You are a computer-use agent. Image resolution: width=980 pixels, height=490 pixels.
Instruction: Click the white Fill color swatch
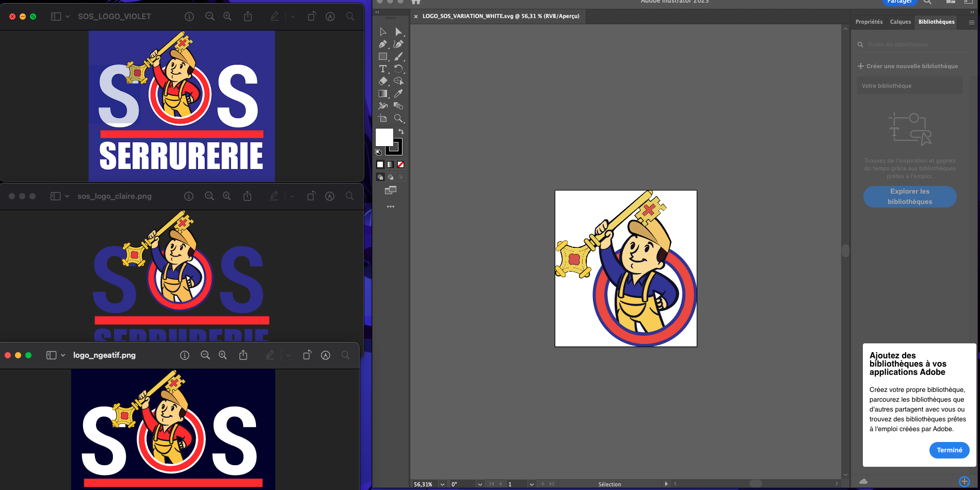[x=383, y=137]
